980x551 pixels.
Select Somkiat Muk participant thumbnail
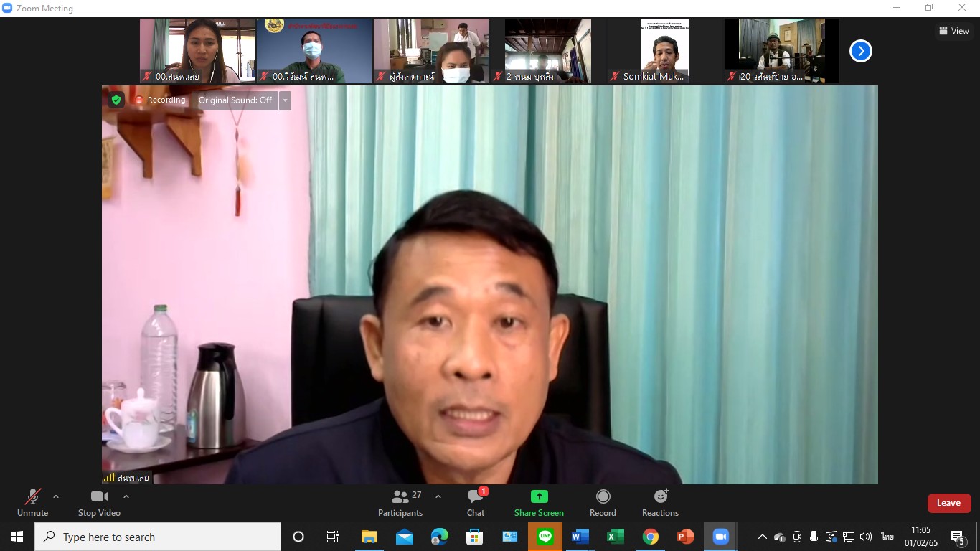point(664,51)
